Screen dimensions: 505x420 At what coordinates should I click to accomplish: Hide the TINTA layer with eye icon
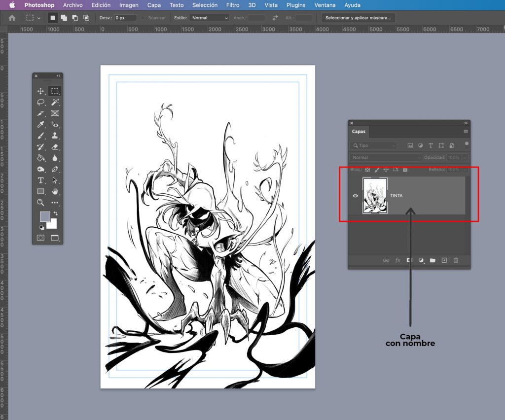pos(355,196)
